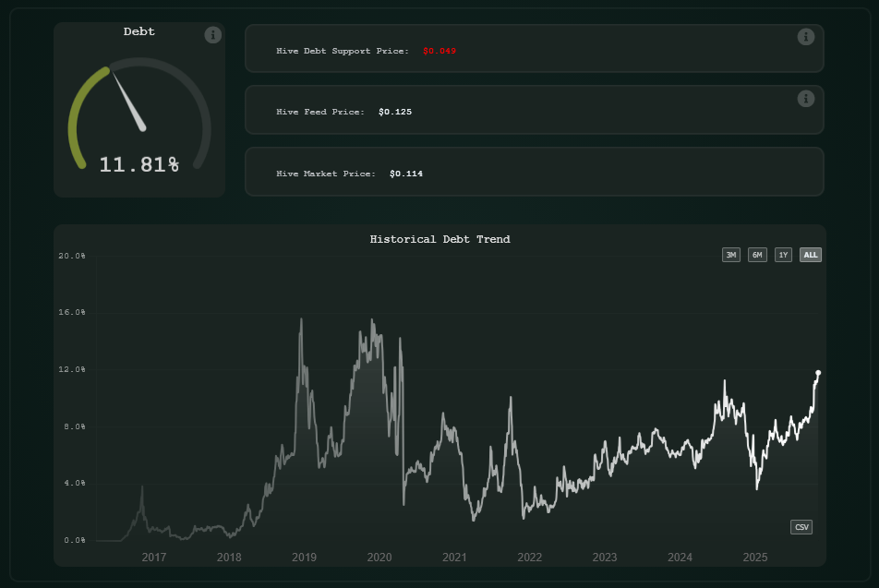Image resolution: width=879 pixels, height=588 pixels.
Task: Click the 2022 label on the time axis
Action: tap(529, 558)
